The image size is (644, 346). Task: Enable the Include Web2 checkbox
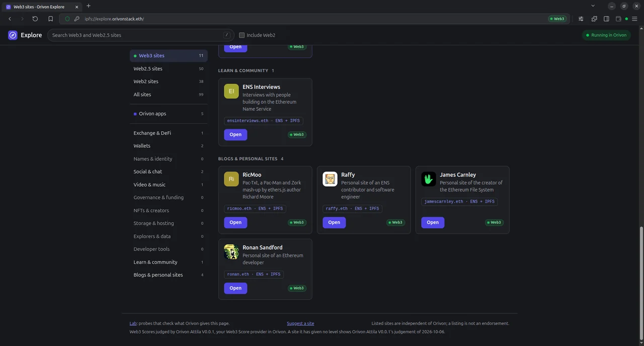point(242,35)
